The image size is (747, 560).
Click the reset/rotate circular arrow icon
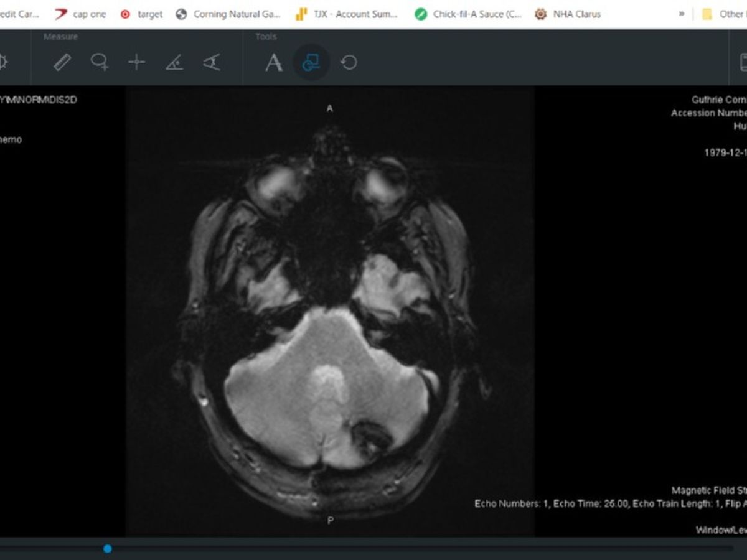click(x=349, y=62)
